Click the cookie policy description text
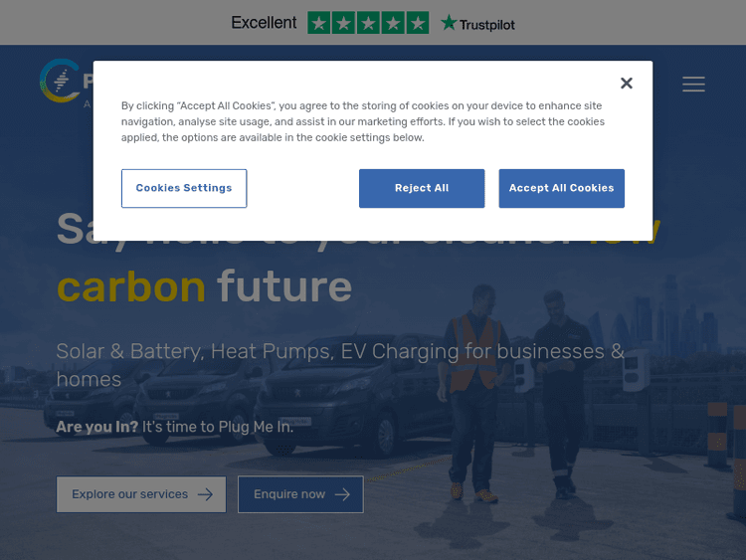746x560 pixels. tap(362, 121)
